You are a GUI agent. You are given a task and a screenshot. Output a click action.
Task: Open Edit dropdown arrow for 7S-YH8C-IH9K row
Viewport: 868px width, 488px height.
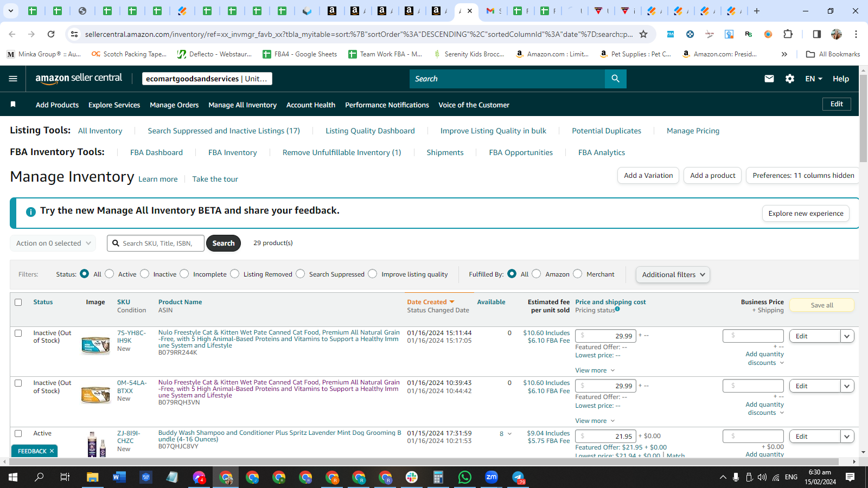(847, 336)
